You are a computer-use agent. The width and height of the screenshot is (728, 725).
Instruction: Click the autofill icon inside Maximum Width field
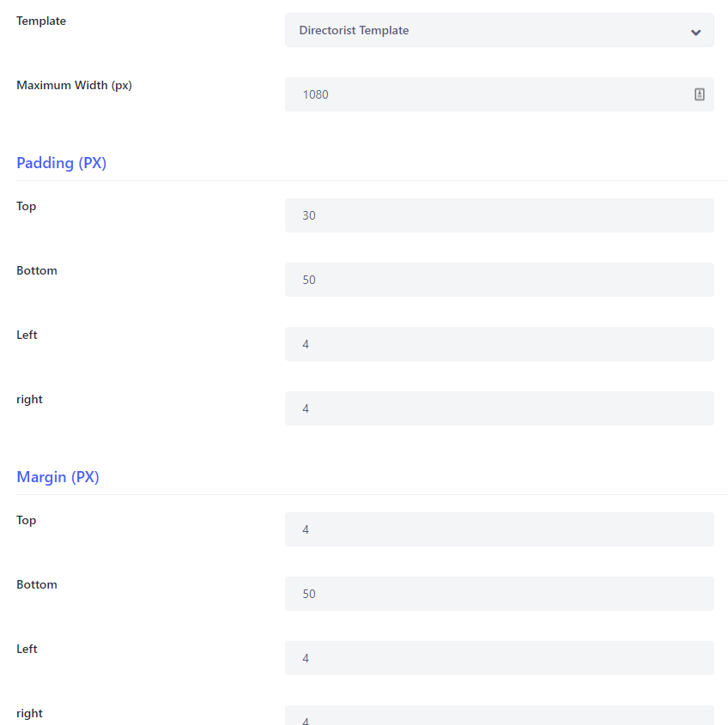[x=699, y=94]
